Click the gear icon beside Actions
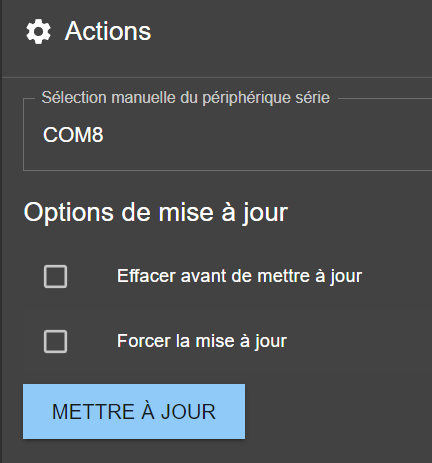The width and height of the screenshot is (432, 463). (39, 32)
